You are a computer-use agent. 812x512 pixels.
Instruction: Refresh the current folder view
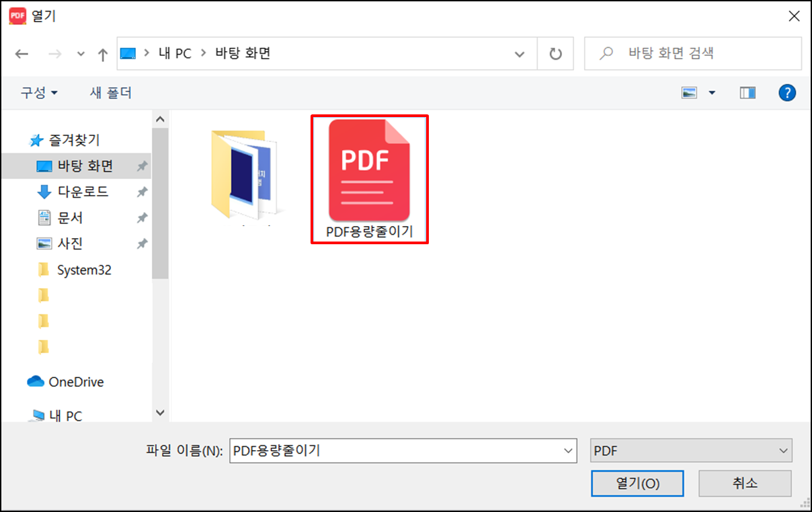[555, 54]
